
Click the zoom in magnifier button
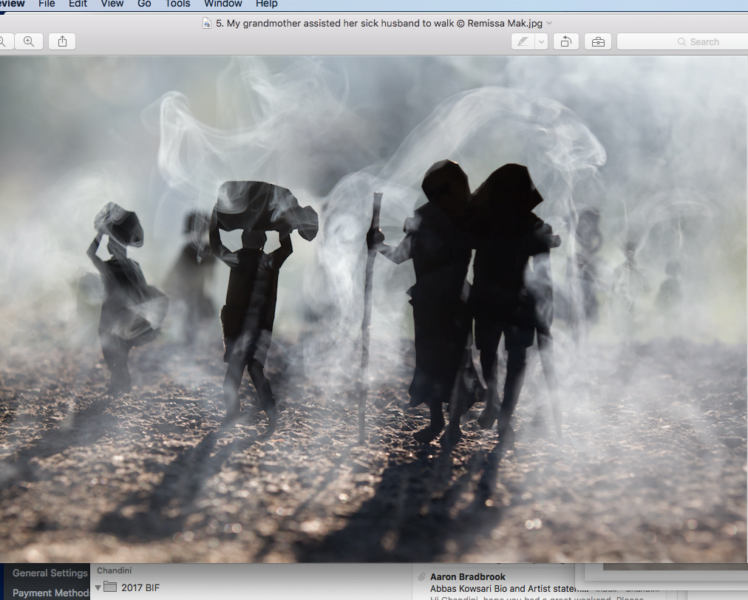point(28,41)
